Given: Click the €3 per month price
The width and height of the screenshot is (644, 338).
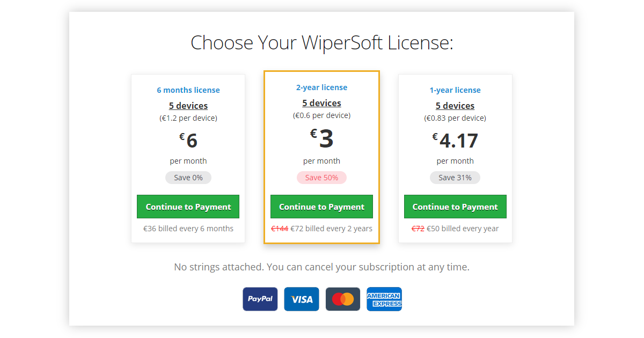Looking at the screenshot, I should coord(321,139).
